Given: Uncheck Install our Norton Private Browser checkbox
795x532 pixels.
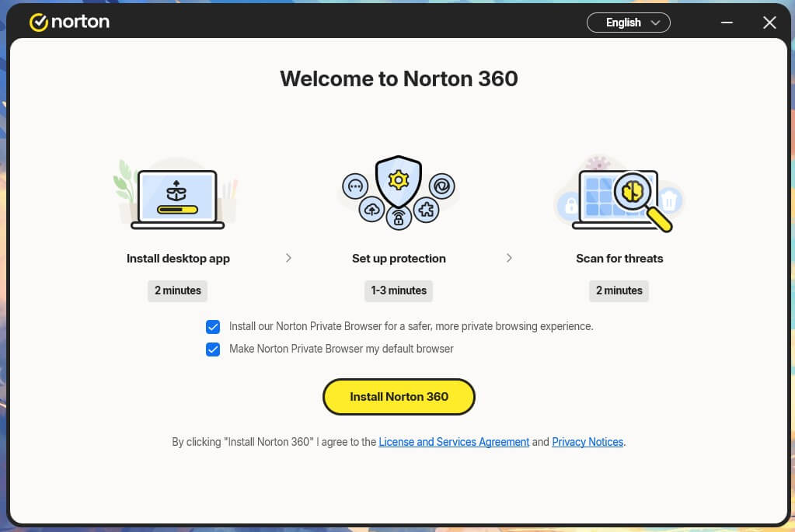Looking at the screenshot, I should [x=213, y=327].
